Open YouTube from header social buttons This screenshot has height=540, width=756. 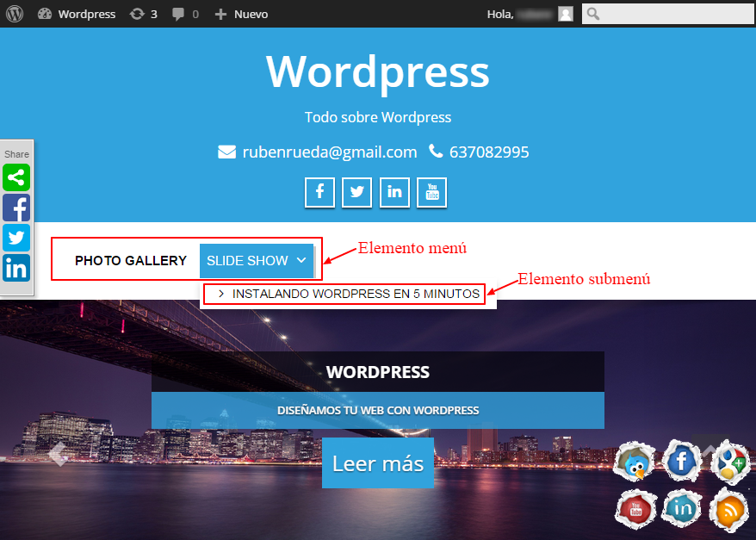431,192
